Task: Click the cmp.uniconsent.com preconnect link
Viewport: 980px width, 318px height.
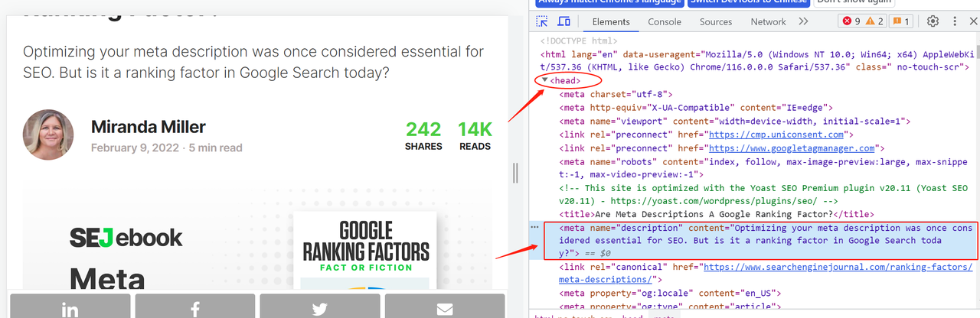Action: pyautogui.click(x=756, y=135)
